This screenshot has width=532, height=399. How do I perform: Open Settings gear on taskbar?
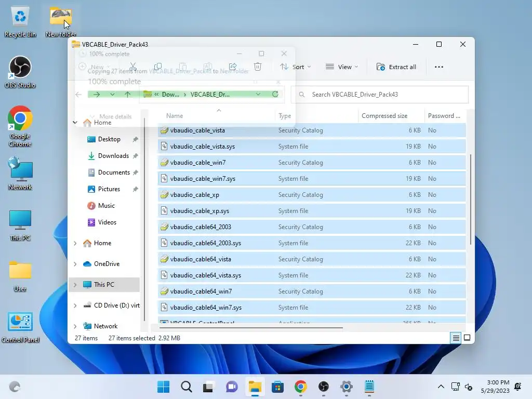point(347,387)
